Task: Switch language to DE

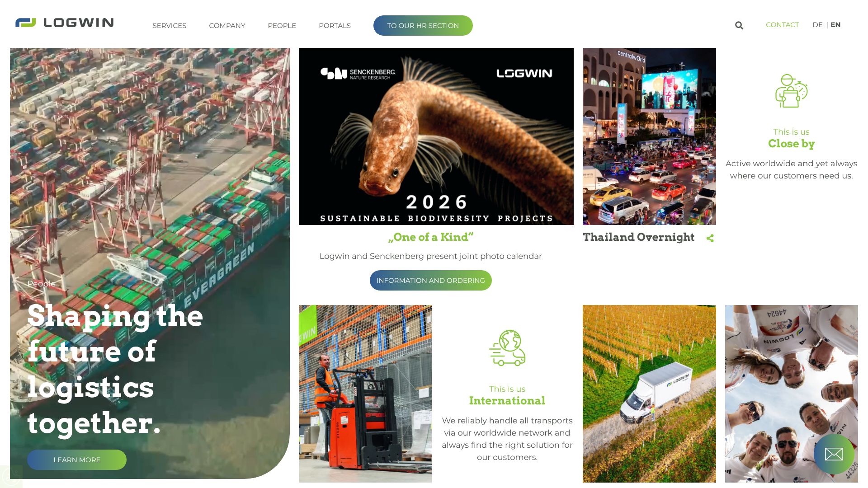Action: pyautogui.click(x=817, y=25)
